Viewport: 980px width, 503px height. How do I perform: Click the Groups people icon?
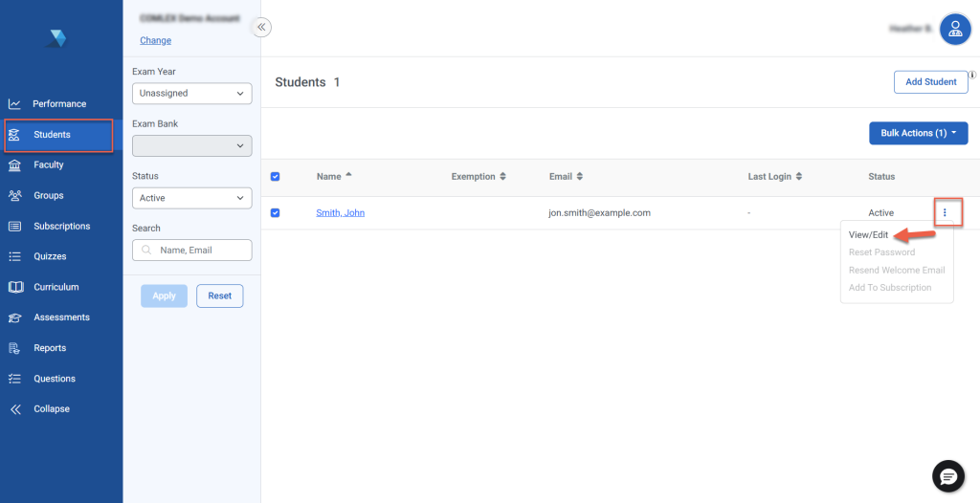click(14, 196)
